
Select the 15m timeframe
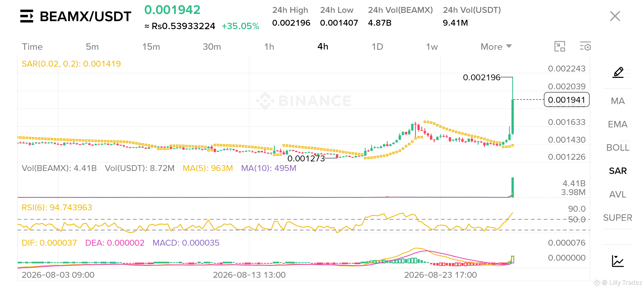pos(151,47)
